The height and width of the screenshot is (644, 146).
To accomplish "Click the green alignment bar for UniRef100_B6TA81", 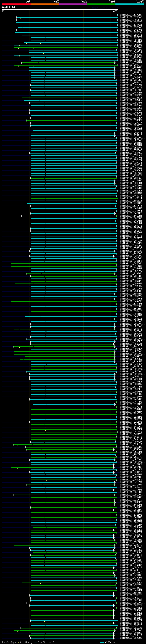I will [x=66, y=48].
